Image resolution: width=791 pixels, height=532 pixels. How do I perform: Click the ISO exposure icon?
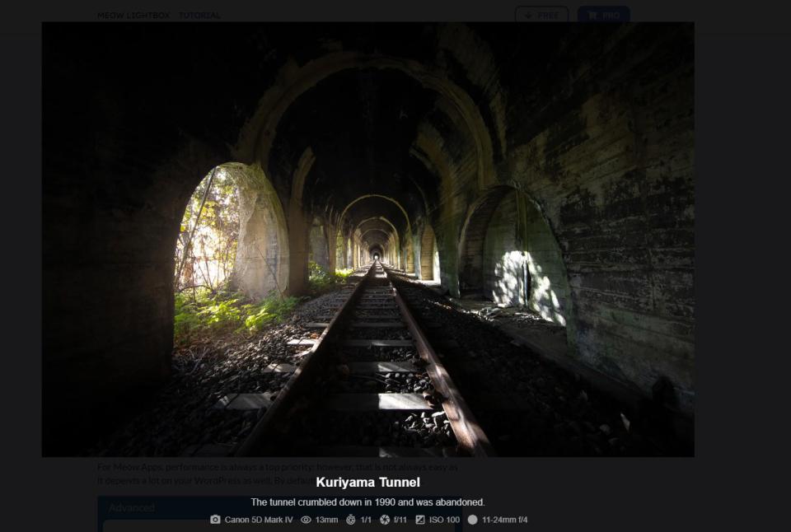420,520
